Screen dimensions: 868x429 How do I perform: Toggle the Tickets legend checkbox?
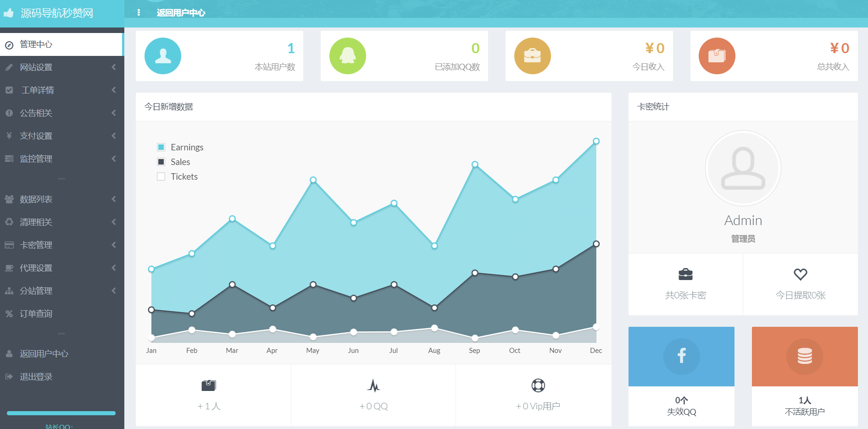161,176
